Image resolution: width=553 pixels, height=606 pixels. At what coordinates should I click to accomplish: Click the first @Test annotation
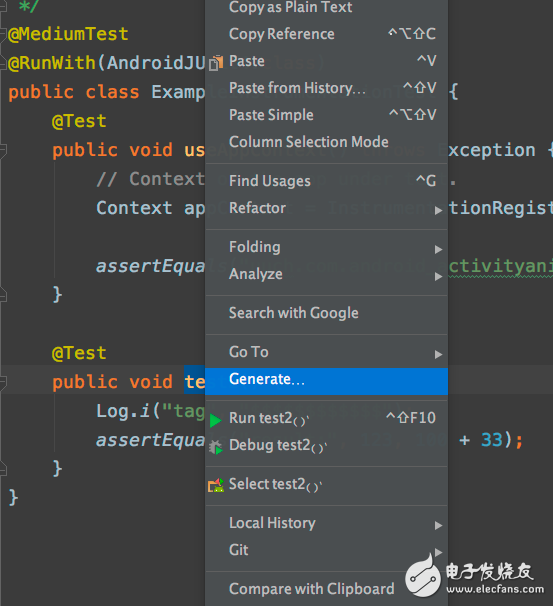(79, 121)
